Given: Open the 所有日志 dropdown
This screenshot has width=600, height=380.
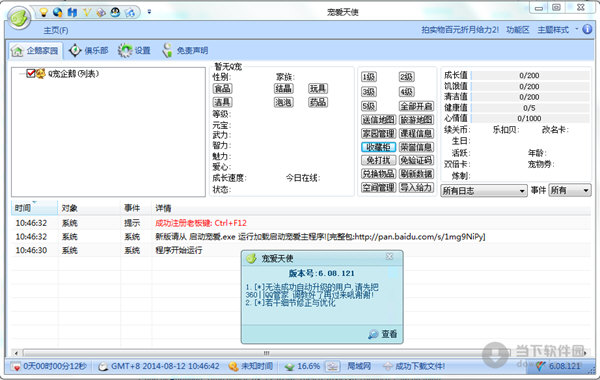Looking at the screenshot, I should pos(484,191).
